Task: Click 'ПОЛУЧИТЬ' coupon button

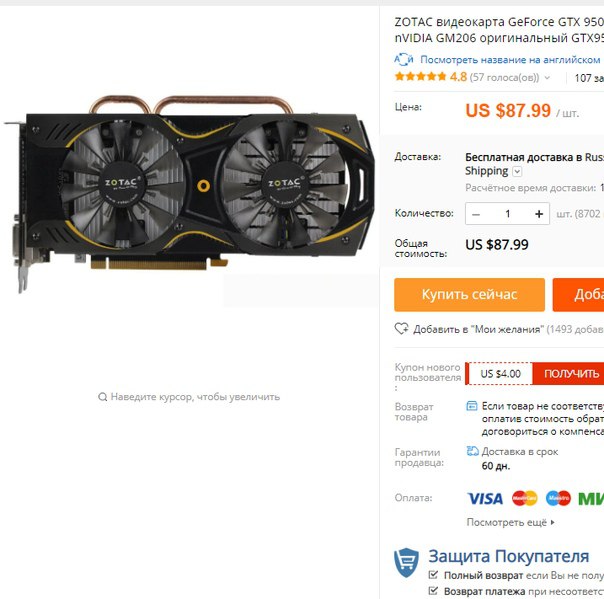Action: (x=571, y=373)
